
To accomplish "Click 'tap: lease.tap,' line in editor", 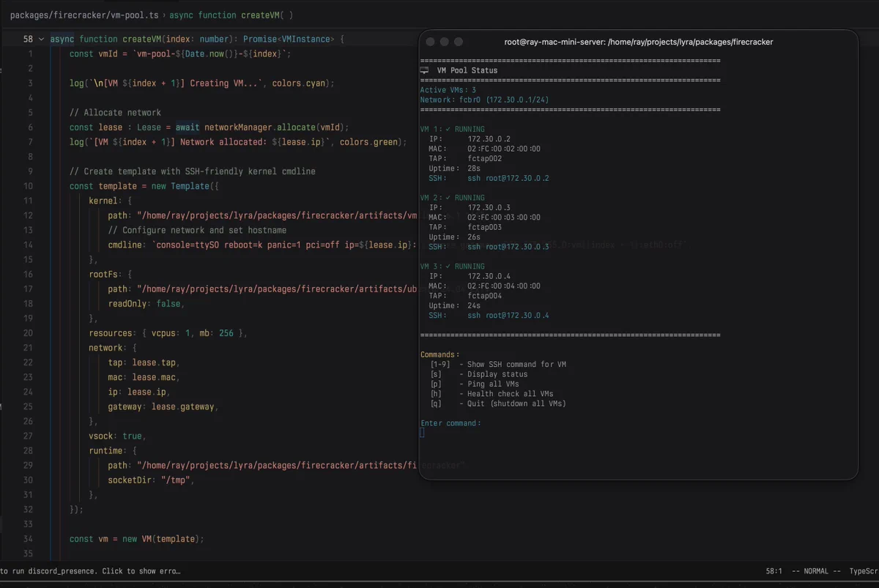I will click(144, 362).
